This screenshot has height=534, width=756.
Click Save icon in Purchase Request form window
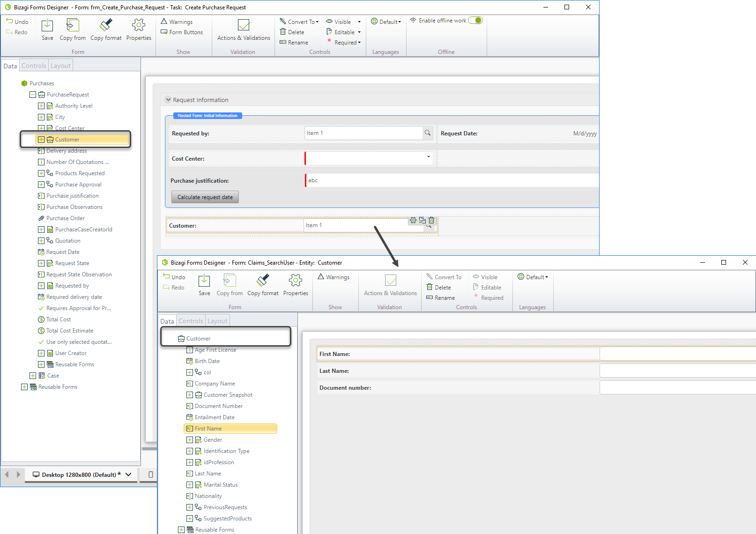point(47,30)
